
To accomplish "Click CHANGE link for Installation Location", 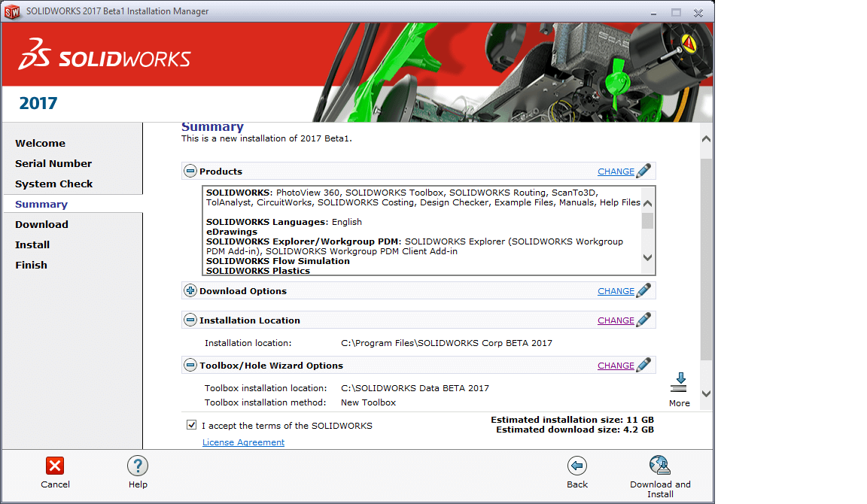I will coord(616,320).
